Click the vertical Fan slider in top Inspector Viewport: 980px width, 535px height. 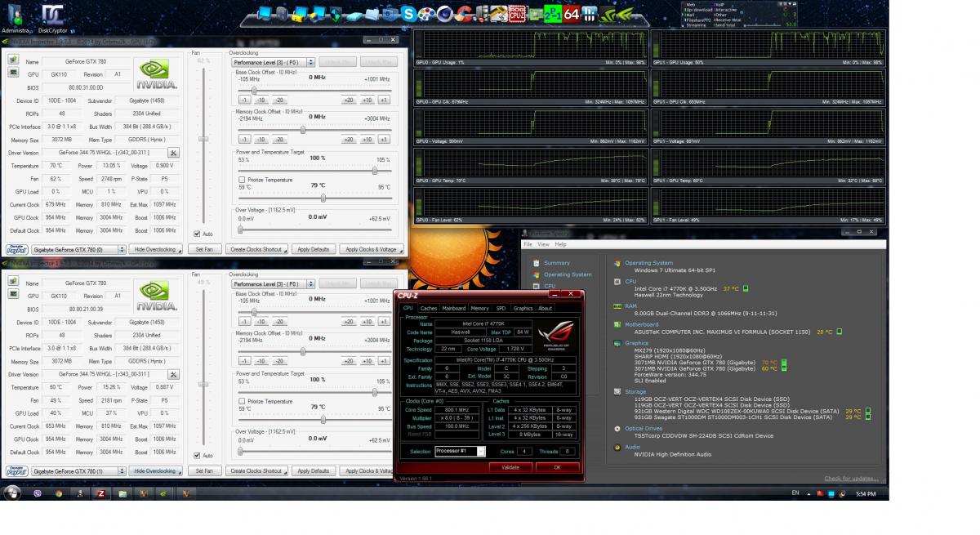[204, 147]
